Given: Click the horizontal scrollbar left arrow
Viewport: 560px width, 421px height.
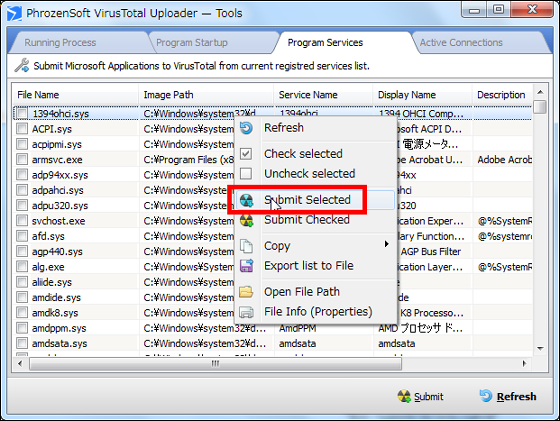Looking at the screenshot, I should click(20, 364).
